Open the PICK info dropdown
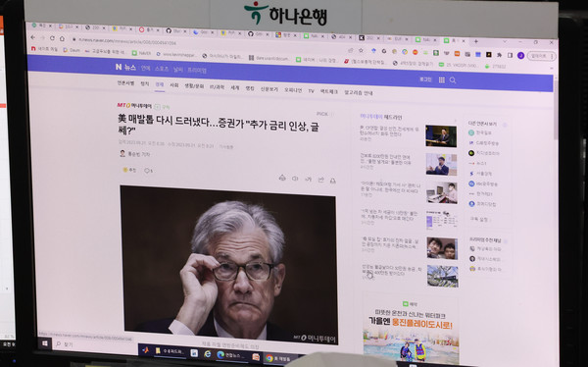 pos(324,114)
